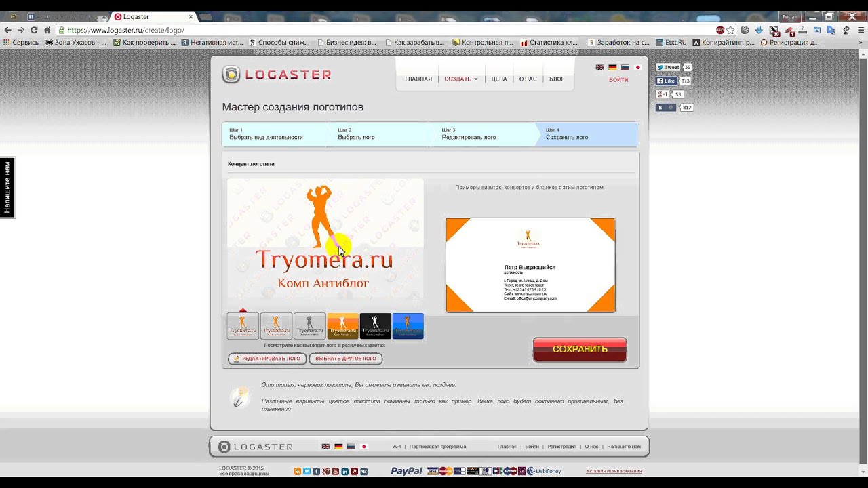Switch site language to Russian flag in header
The image size is (868, 488).
[625, 67]
